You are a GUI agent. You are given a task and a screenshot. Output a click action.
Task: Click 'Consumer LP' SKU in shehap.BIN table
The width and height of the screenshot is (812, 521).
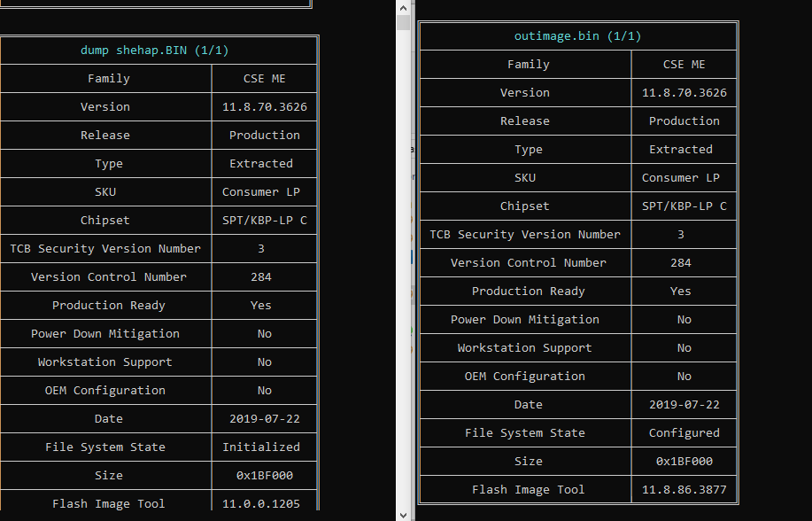pos(261,191)
